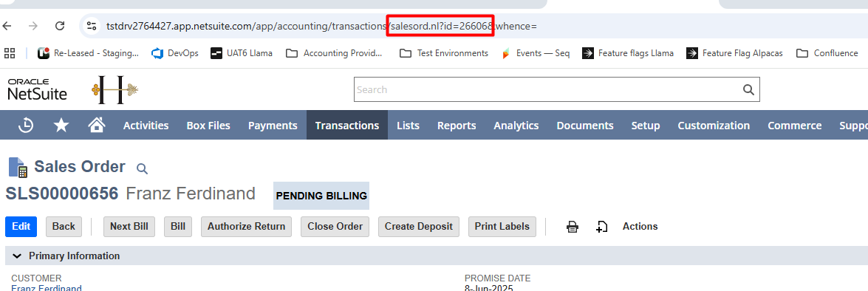Screen dimensions: 868x291
Task: Open the apps grid in the bookmarks bar
Action: (x=10, y=53)
